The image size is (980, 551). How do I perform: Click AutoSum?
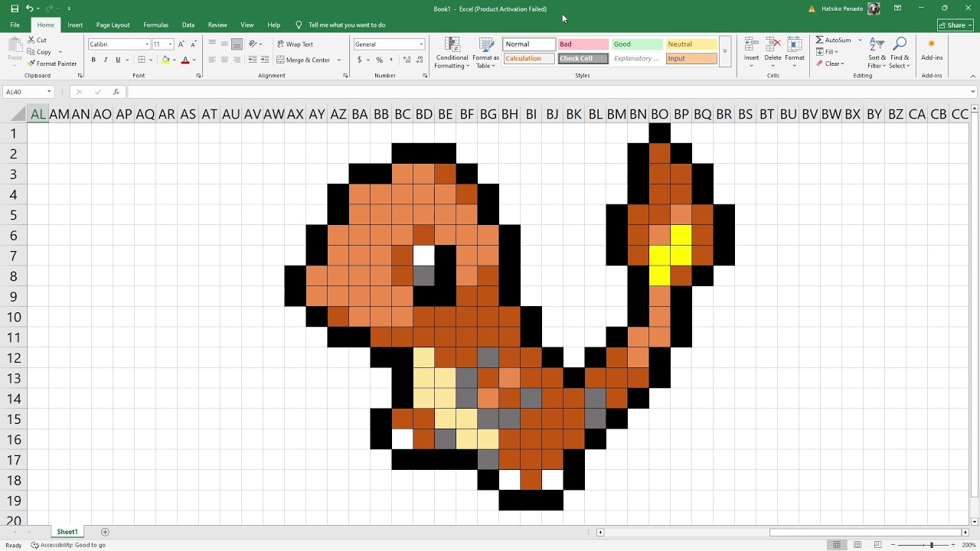(833, 40)
